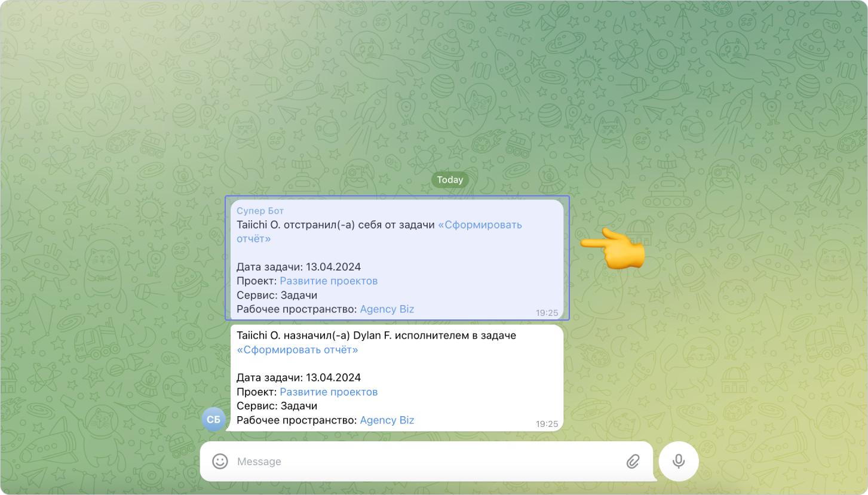This screenshot has height=495, width=868.
Task: Click the 19:25 timestamp of bottom message
Action: point(547,424)
